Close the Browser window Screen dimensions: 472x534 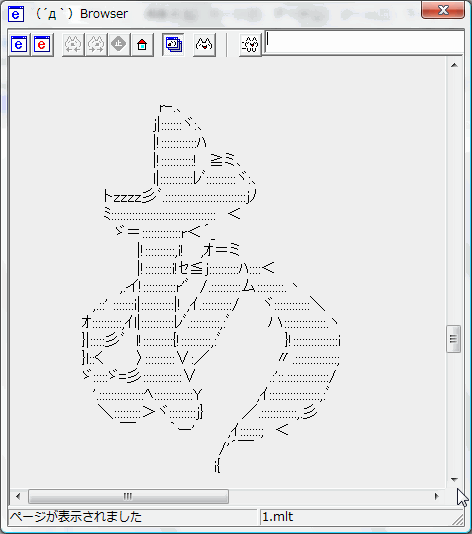click(x=443, y=10)
